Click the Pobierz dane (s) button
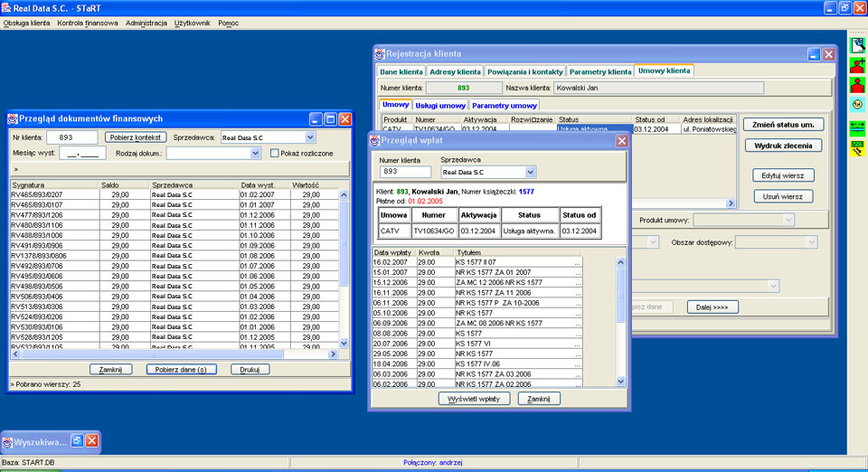 pos(181,369)
